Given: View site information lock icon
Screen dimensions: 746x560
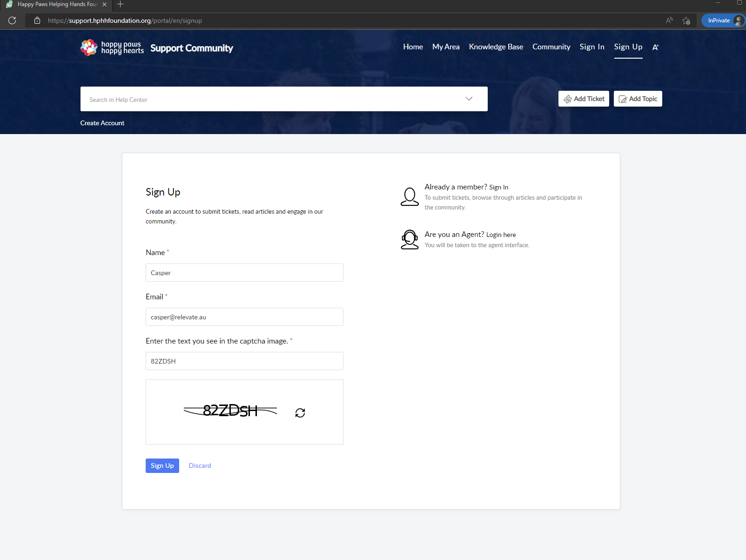Looking at the screenshot, I should click(x=37, y=20).
